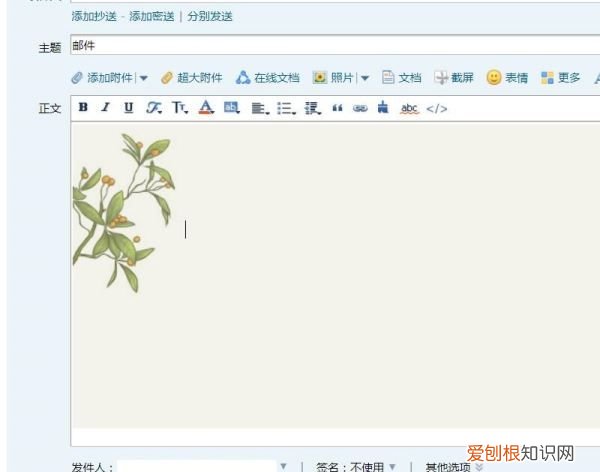
Task: Click the 添加抄送 link
Action: coord(94,16)
